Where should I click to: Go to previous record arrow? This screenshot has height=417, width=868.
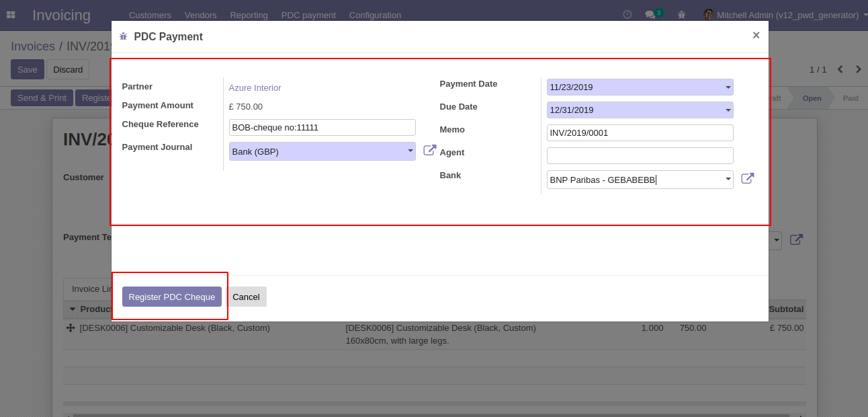pyautogui.click(x=840, y=69)
